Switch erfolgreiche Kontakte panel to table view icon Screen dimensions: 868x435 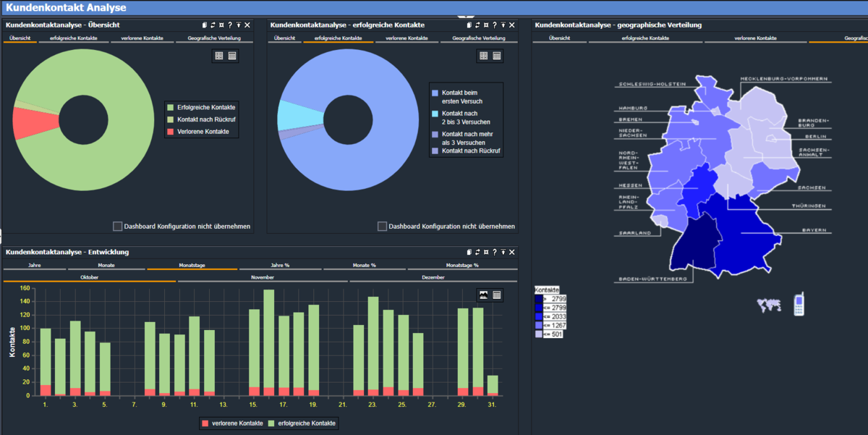point(497,56)
